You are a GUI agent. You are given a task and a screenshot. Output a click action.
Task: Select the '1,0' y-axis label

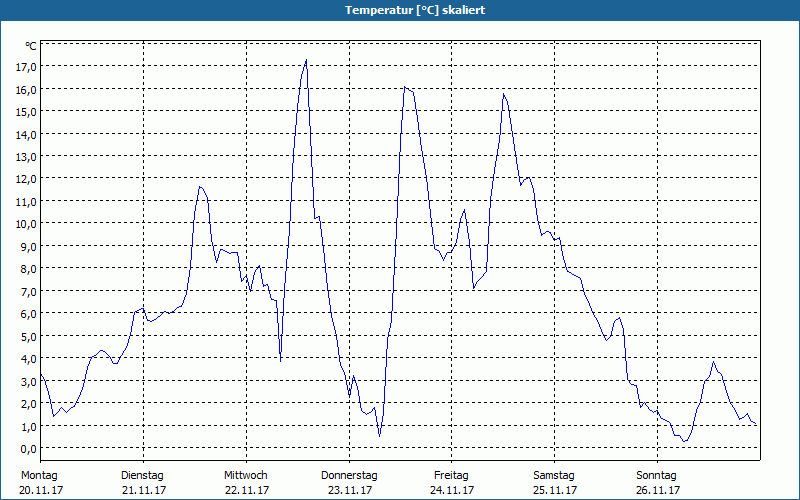28,426
